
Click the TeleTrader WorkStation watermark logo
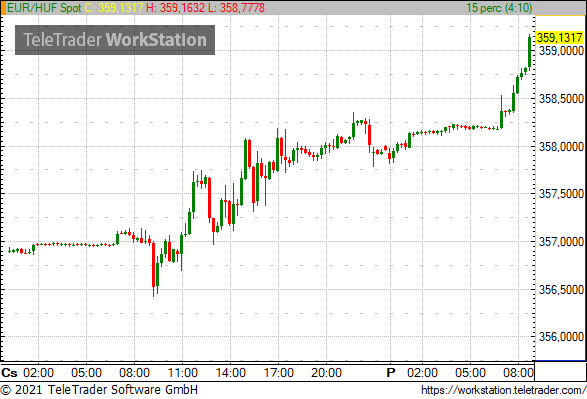tap(115, 40)
